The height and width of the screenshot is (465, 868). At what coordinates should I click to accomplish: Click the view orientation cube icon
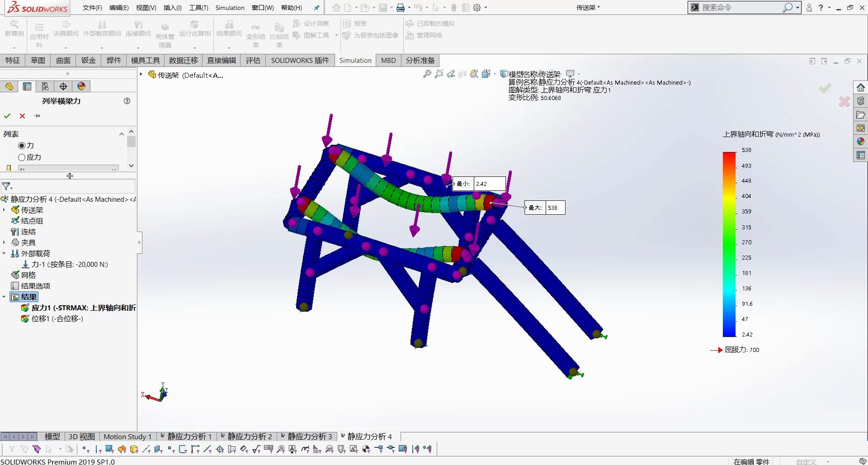click(x=486, y=74)
